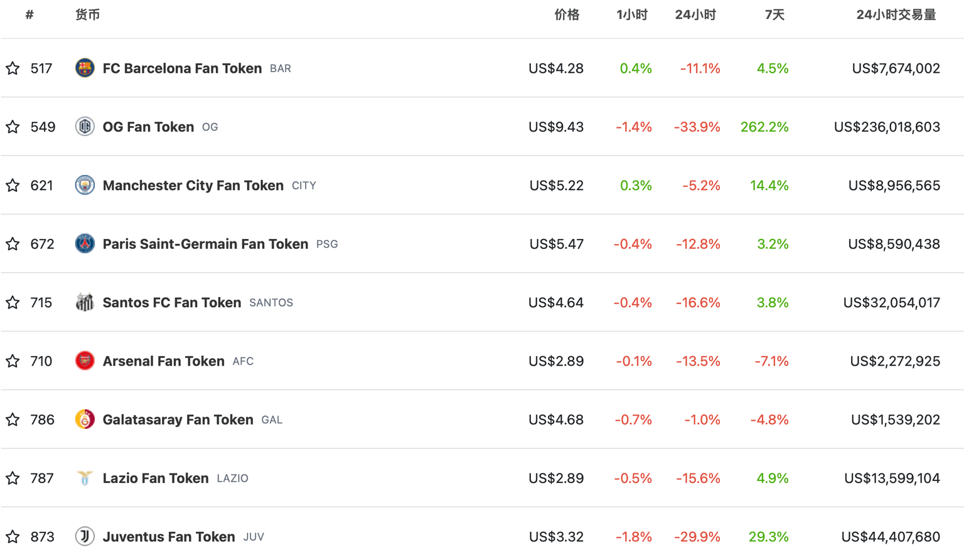Click the Galatasaray logo icon
The image size is (964, 560).
[85, 419]
